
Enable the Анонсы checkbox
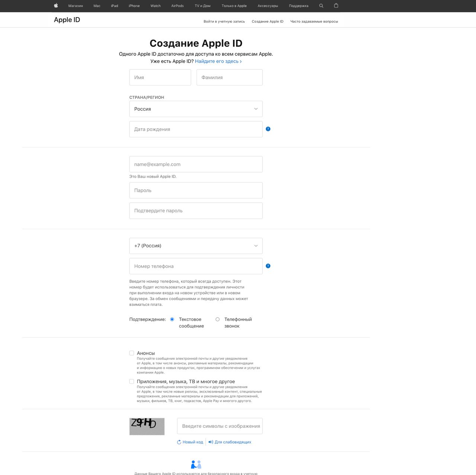[132, 353]
